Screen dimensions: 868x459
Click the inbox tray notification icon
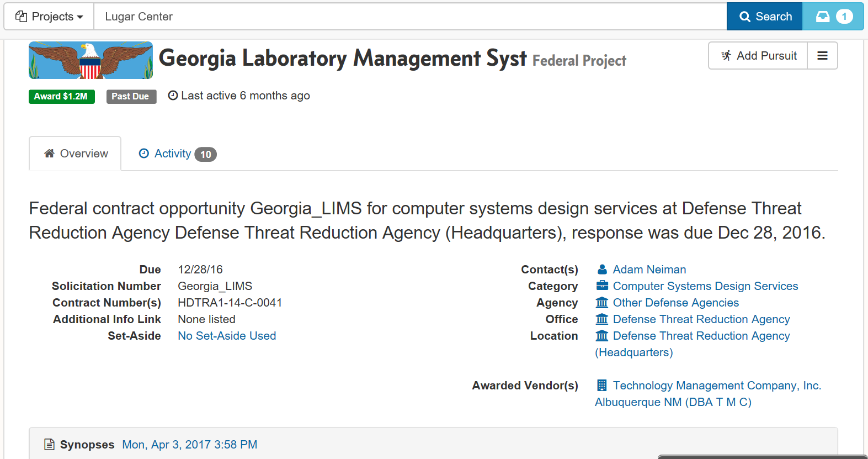coord(823,17)
